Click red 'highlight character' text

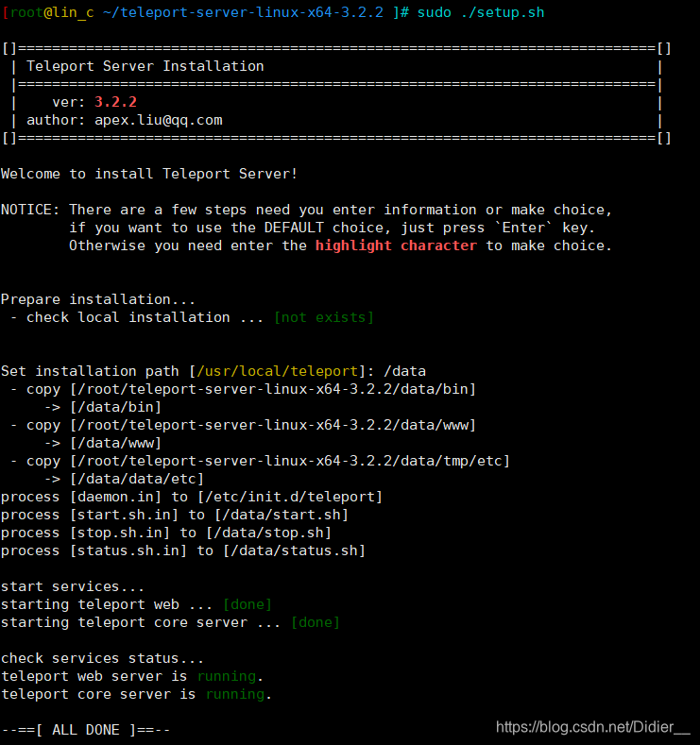[x=396, y=246]
